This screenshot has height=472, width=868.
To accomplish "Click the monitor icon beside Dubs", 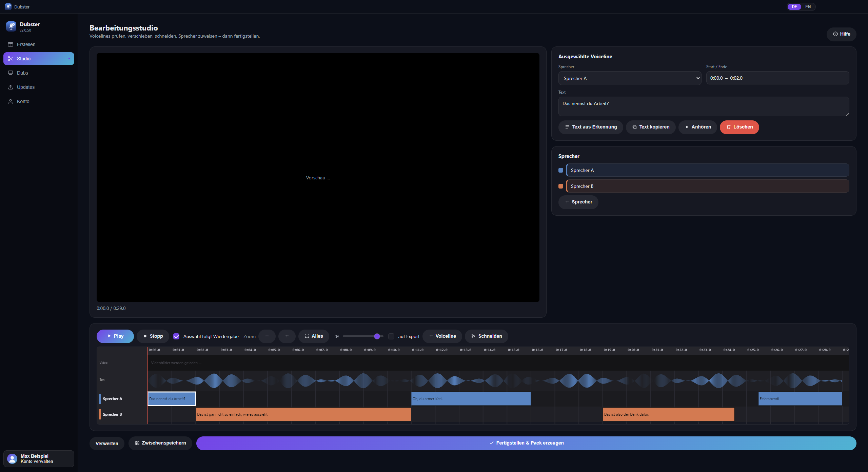I will click(x=11, y=73).
